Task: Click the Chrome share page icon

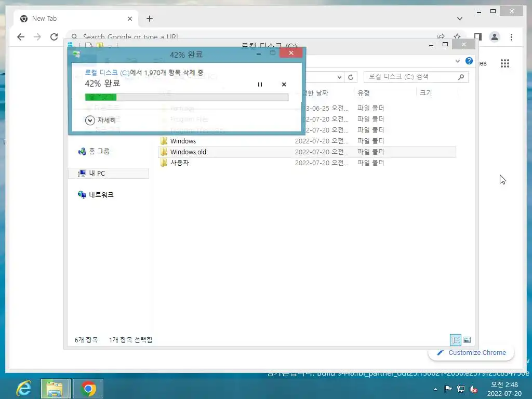Action: (x=441, y=37)
